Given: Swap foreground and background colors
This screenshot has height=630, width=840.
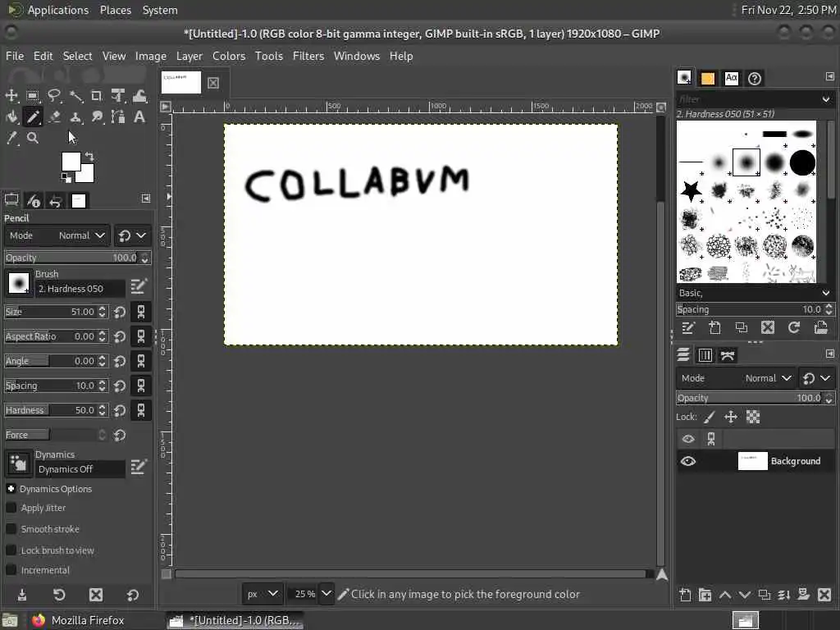Looking at the screenshot, I should (89, 157).
